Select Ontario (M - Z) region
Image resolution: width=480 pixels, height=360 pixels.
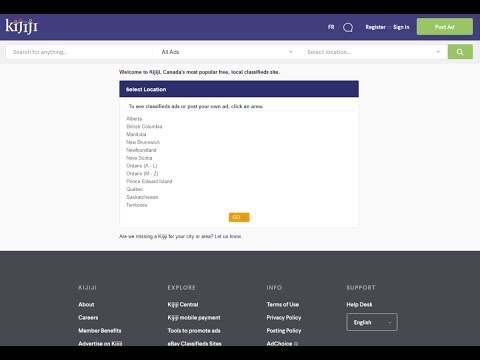pos(142,174)
